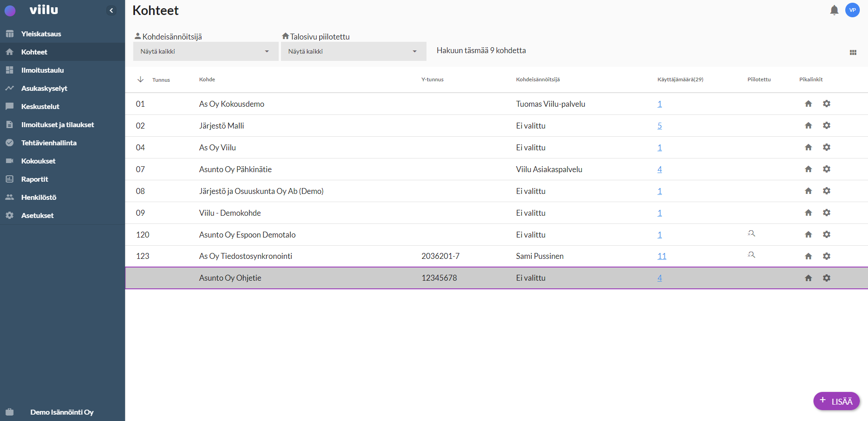Click the notification bell icon

(x=834, y=10)
